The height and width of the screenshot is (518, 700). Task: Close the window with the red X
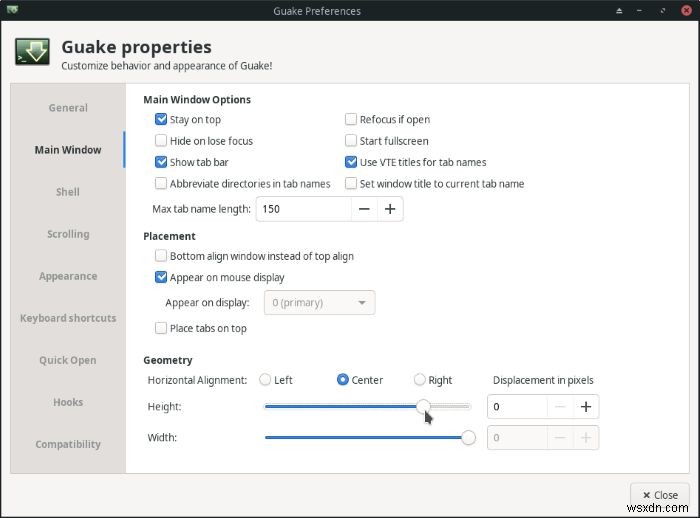pos(687,10)
